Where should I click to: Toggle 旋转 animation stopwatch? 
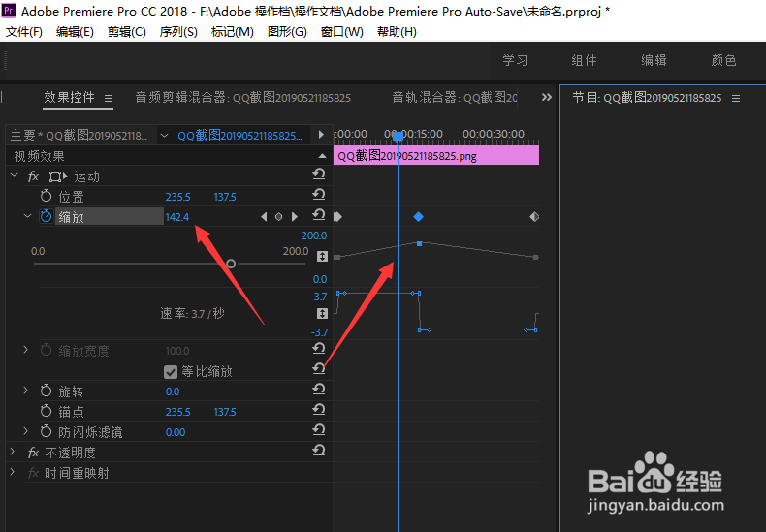coord(46,391)
